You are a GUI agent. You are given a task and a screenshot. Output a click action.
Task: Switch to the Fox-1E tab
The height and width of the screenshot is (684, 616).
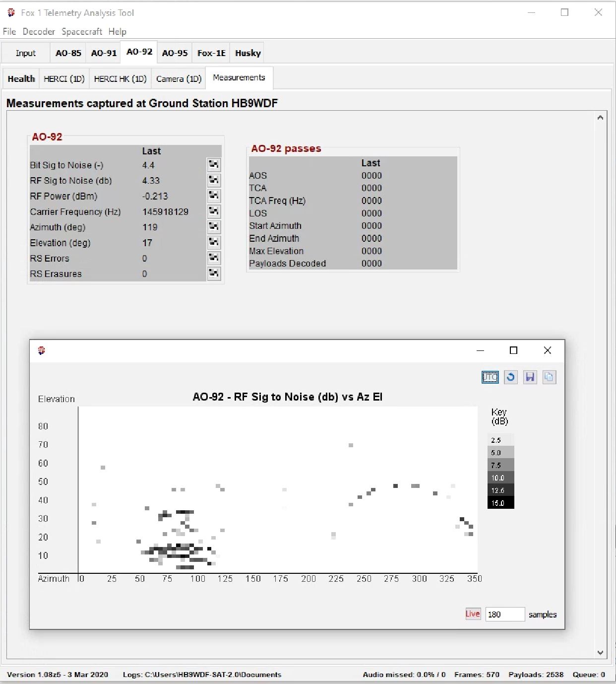click(x=211, y=53)
